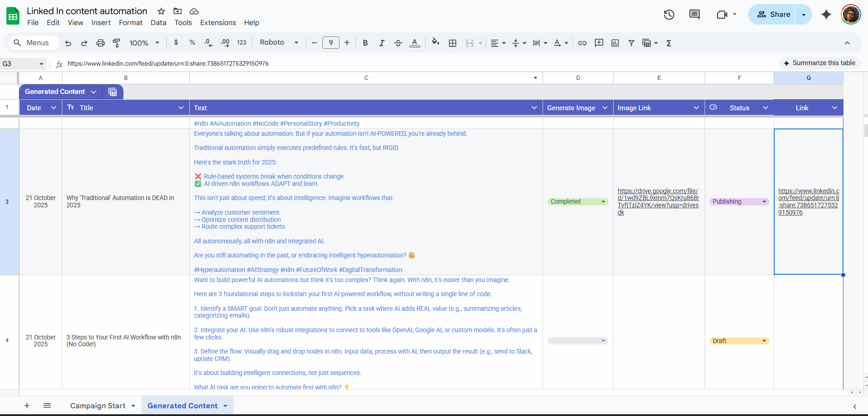The height and width of the screenshot is (416, 868).
Task: Click the Undo icon in toolbar
Action: click(x=68, y=43)
